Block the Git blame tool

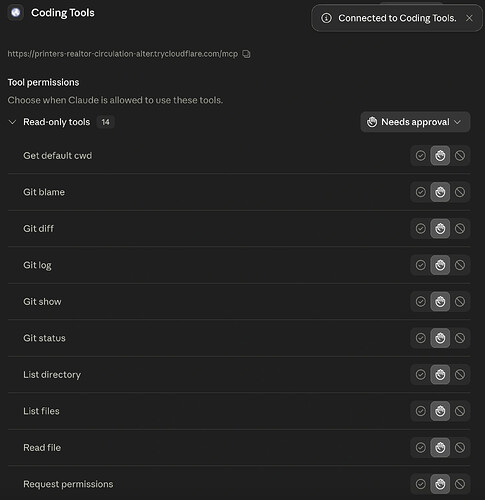coord(460,192)
